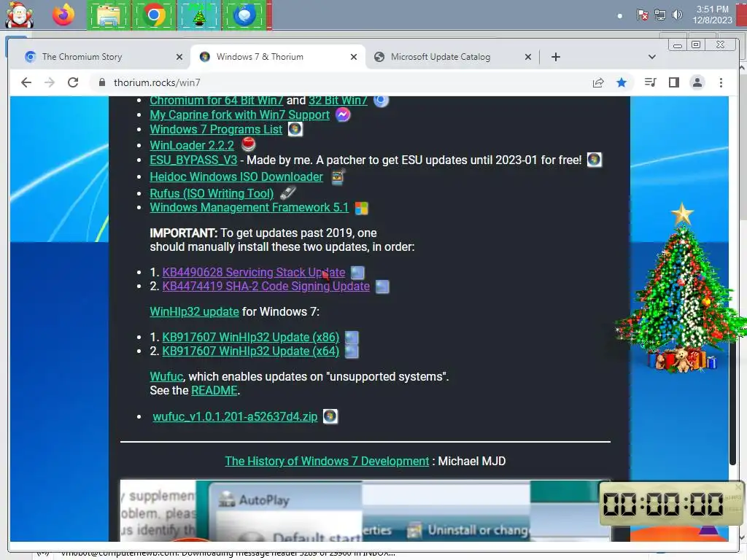The height and width of the screenshot is (560, 747).
Task: Click file icon beside WinHlp32 x64 link
Action: point(352,351)
